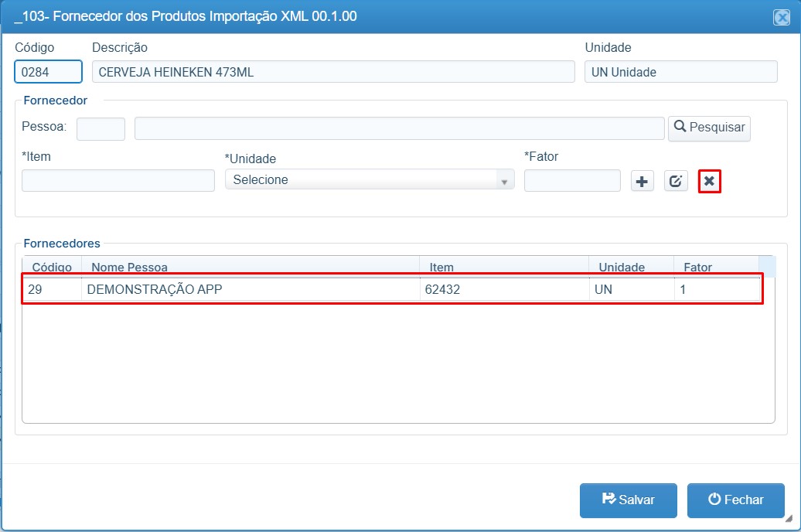
Task: Click the UN cell in the Fornecedores table
Action: 632,289
